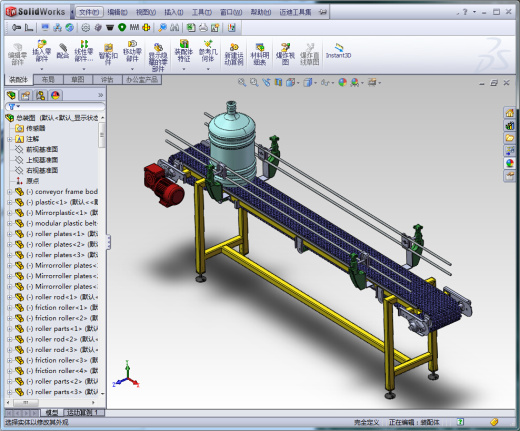Viewport: 520px width, 431px height.
Task: Click the Zoom to Fit magnifier icon
Action: click(242, 82)
